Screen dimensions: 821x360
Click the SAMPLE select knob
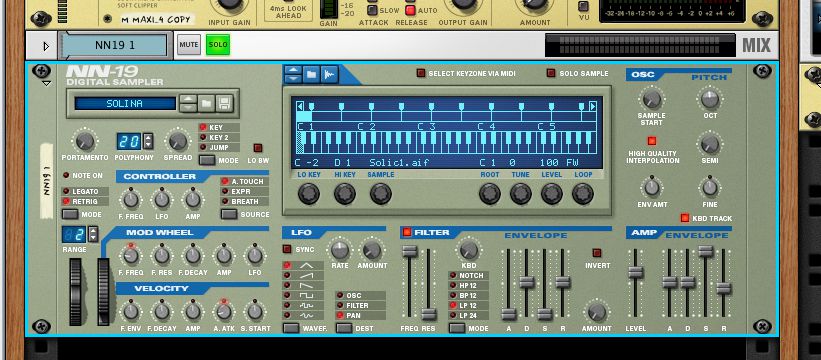click(x=381, y=194)
